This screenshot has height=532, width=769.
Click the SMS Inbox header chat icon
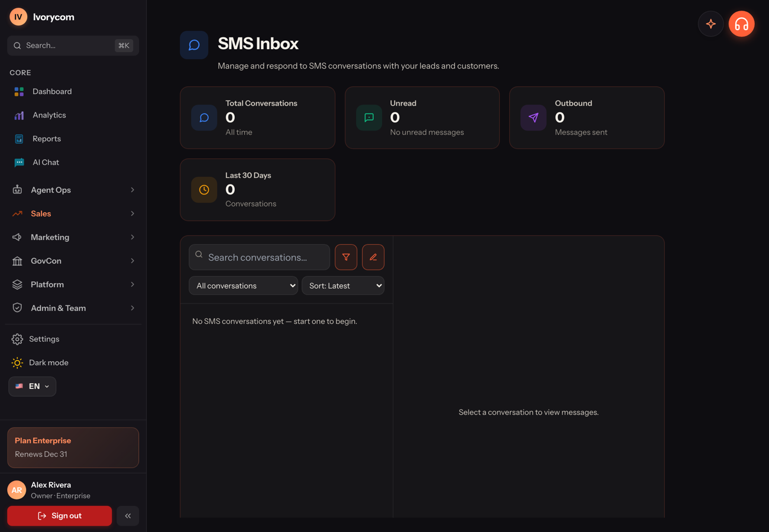[x=194, y=45]
